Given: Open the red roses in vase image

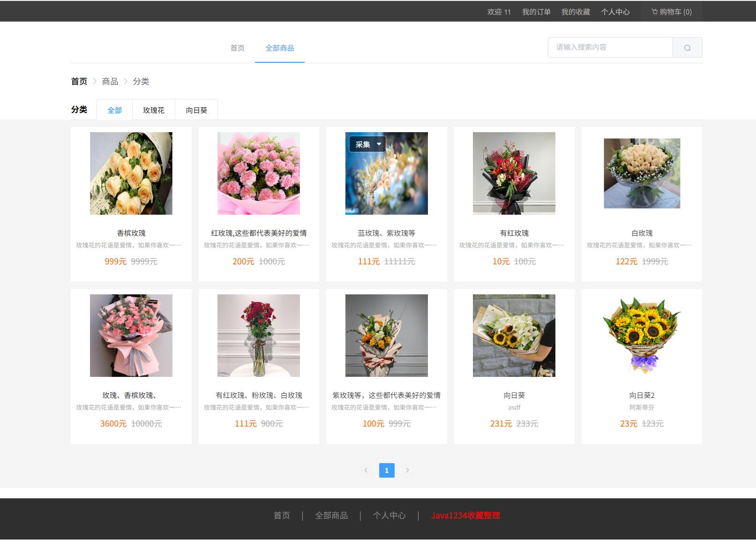Looking at the screenshot, I should pyautogui.click(x=259, y=336).
